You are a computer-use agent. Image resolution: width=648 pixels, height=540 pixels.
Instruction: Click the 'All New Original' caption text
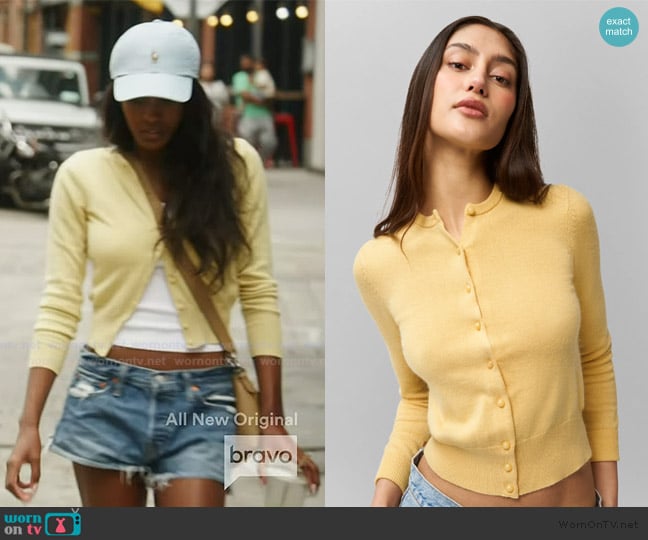click(231, 420)
